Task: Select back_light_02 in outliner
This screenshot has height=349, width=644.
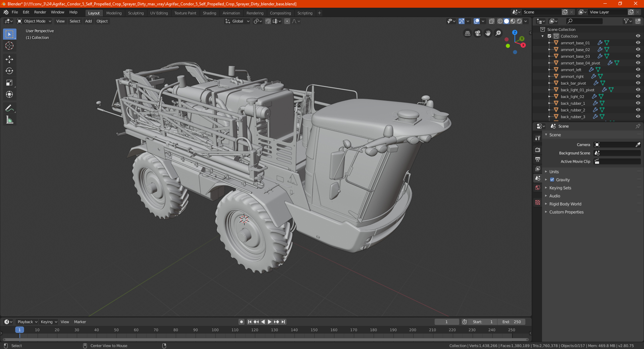Action: 572,97
